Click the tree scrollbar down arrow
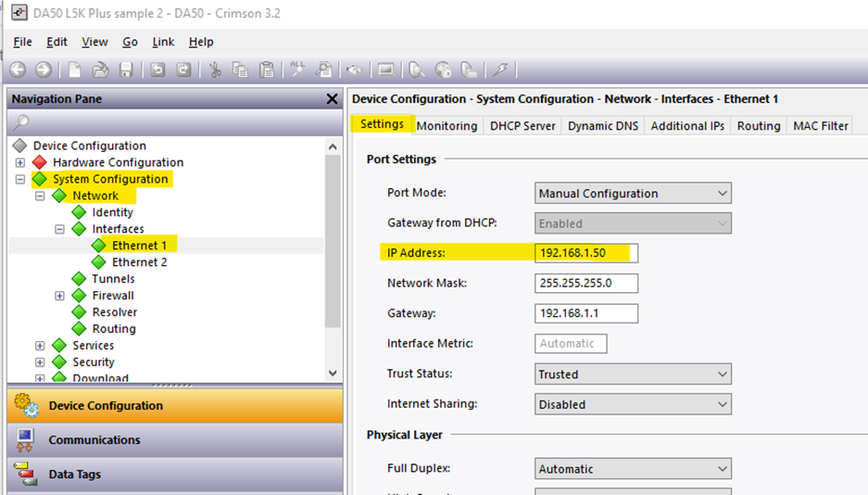 pyautogui.click(x=333, y=374)
